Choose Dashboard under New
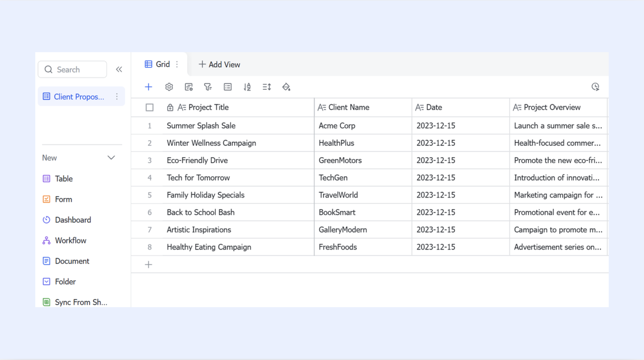Viewport: 644px width, 360px height. coord(73,220)
